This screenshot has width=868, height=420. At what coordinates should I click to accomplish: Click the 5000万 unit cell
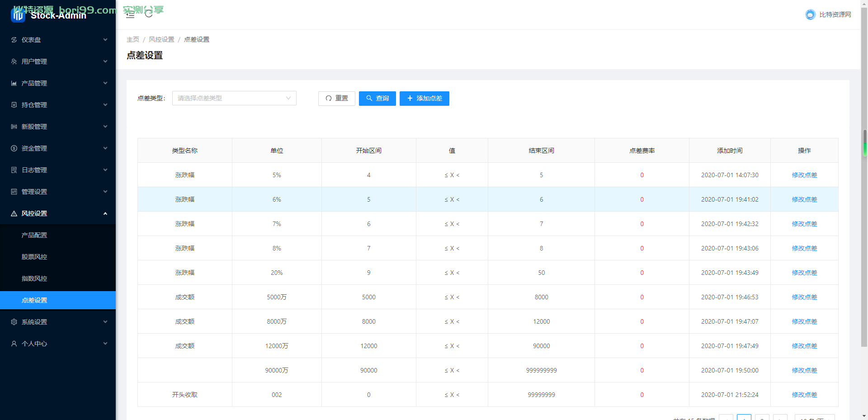(277, 297)
